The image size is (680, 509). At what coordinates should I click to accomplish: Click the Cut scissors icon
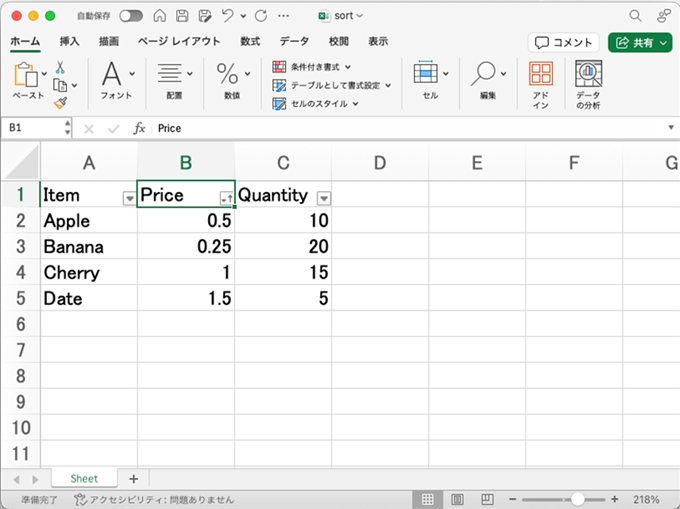60,67
